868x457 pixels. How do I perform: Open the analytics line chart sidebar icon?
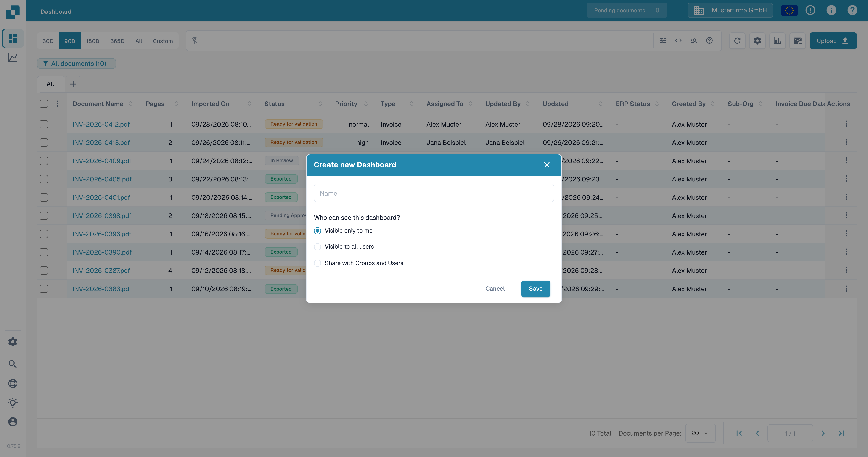coord(13,58)
